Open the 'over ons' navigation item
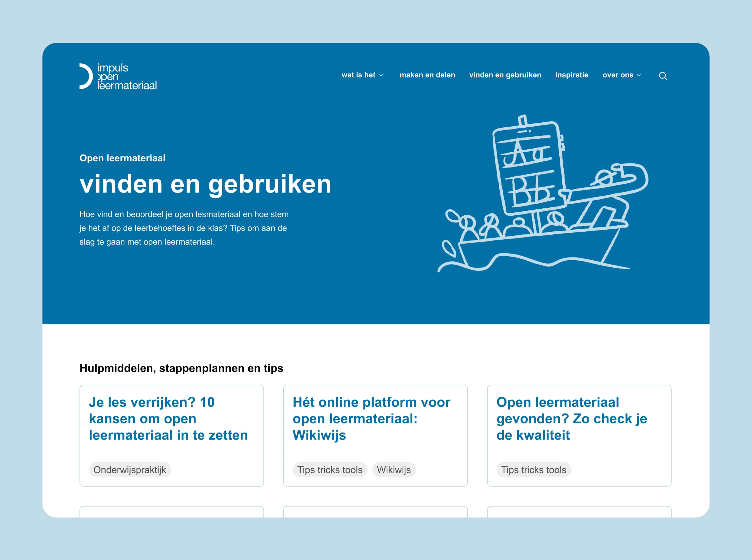 click(x=618, y=75)
